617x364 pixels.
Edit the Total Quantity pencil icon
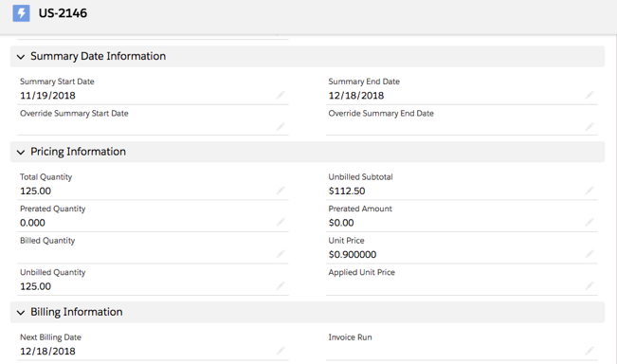click(281, 191)
